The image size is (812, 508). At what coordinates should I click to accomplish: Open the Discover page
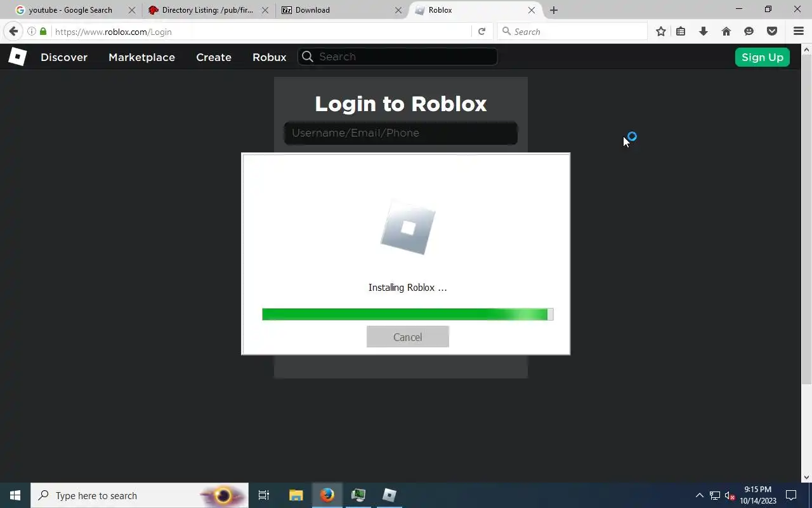coord(64,57)
